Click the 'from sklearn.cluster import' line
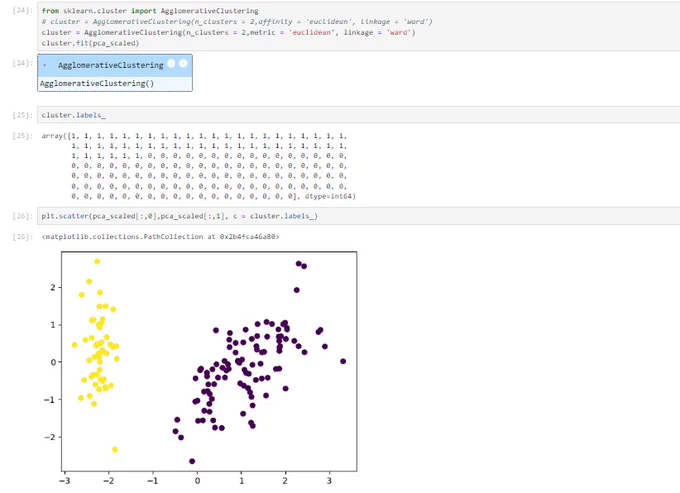The image size is (680, 493). pos(150,11)
